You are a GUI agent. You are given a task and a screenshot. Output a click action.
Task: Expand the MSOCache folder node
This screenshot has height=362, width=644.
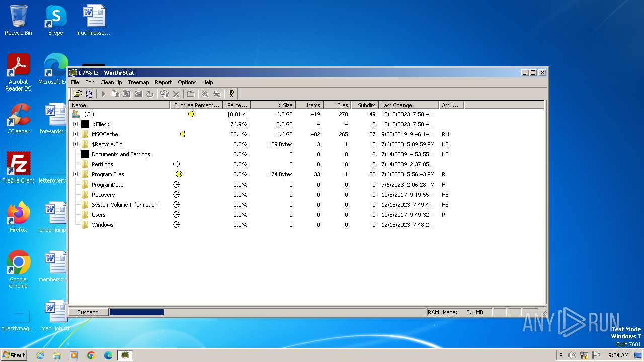click(75, 134)
